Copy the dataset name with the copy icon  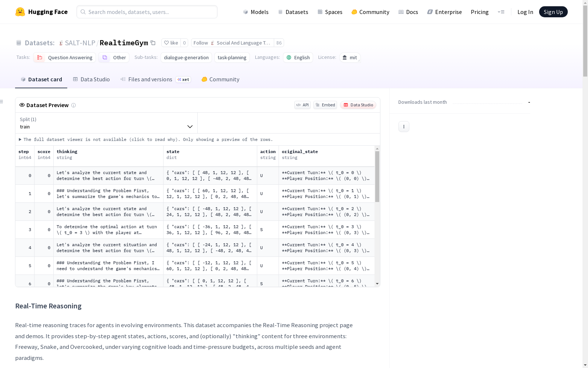point(153,43)
